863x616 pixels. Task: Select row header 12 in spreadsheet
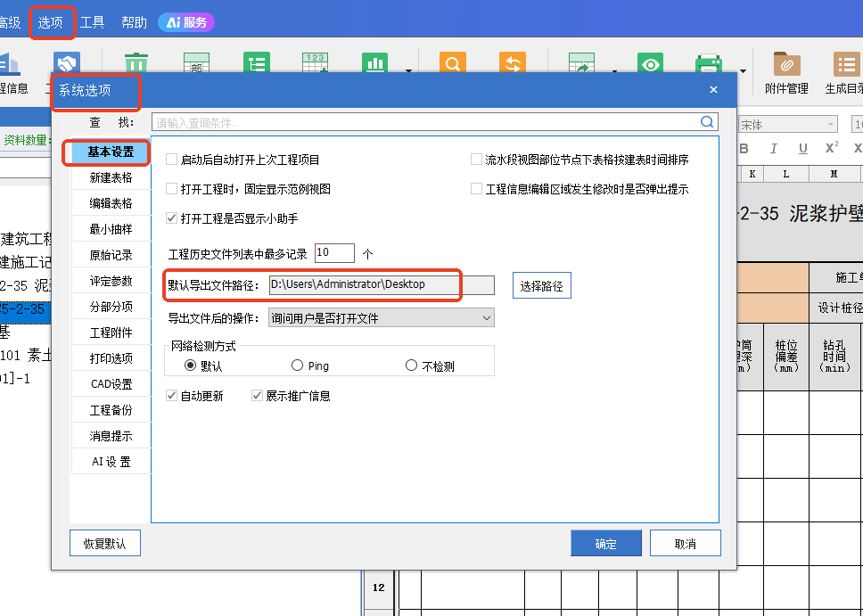pos(379,587)
